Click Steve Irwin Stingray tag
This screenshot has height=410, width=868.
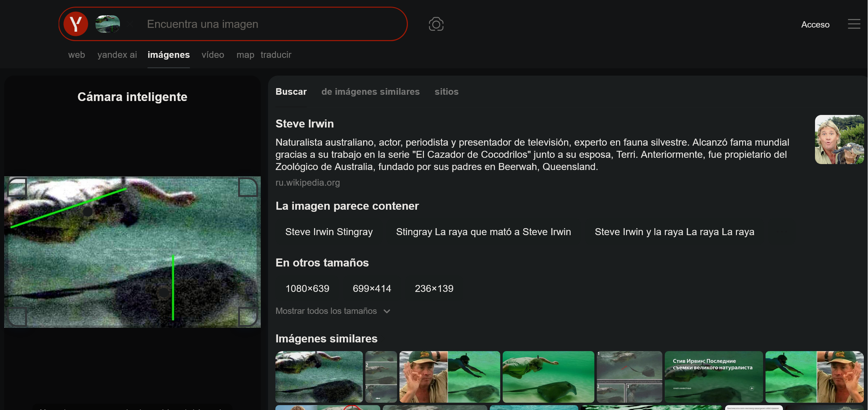[x=329, y=232]
